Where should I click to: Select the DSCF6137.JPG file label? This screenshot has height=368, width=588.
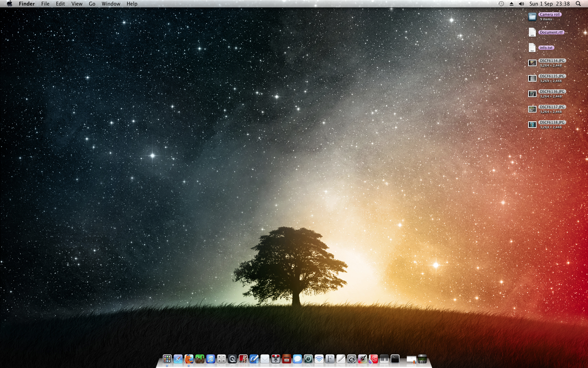[x=552, y=107]
